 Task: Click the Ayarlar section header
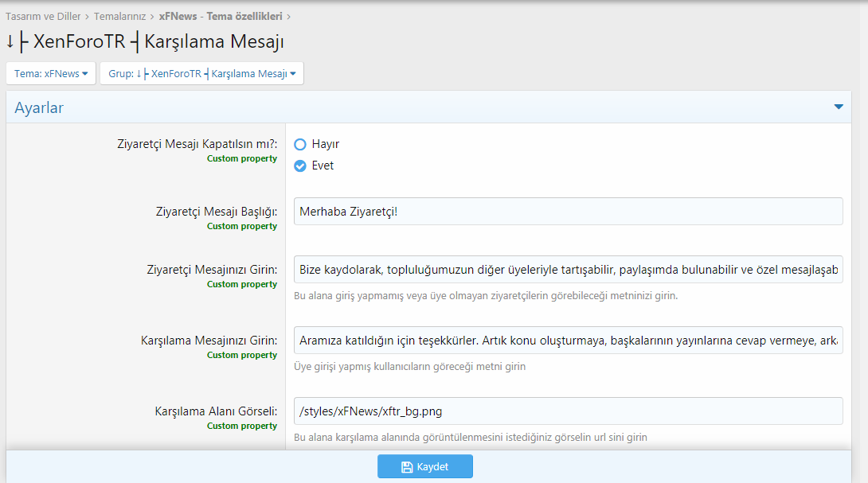[428, 107]
